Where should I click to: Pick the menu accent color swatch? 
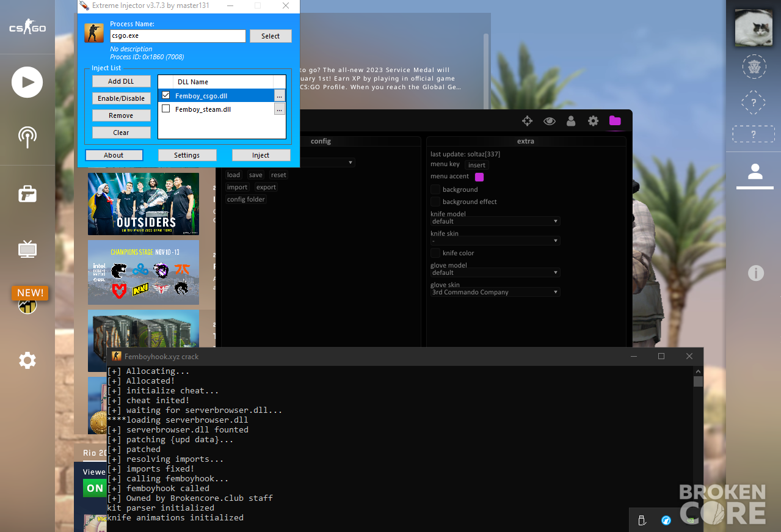(479, 177)
